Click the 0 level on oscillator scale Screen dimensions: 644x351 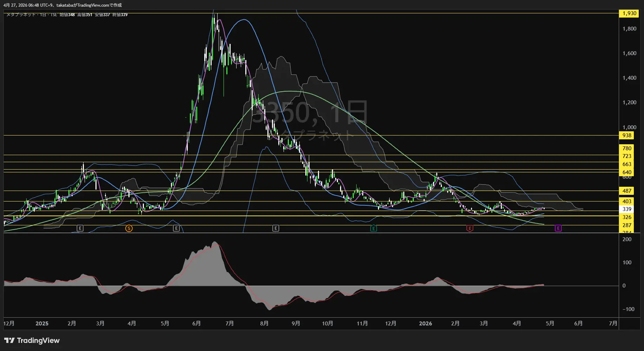pyautogui.click(x=624, y=286)
